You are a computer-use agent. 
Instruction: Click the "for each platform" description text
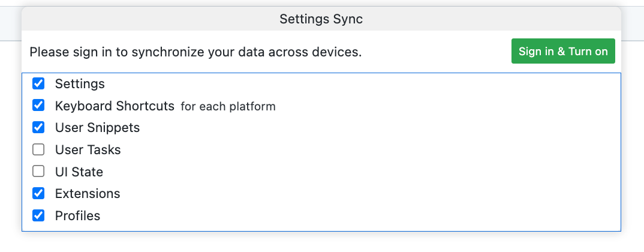click(x=228, y=107)
